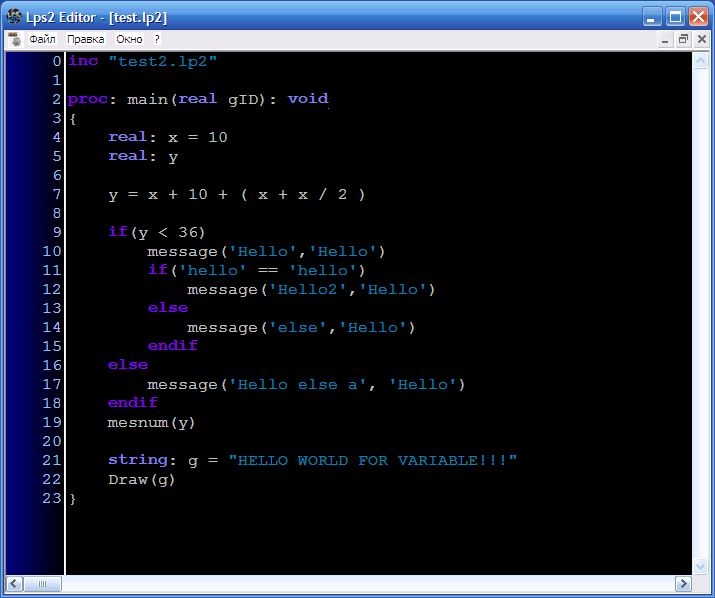Screen dimensions: 715x598
Task: Click 'real: y' declaration on line 5
Action: (x=143, y=156)
